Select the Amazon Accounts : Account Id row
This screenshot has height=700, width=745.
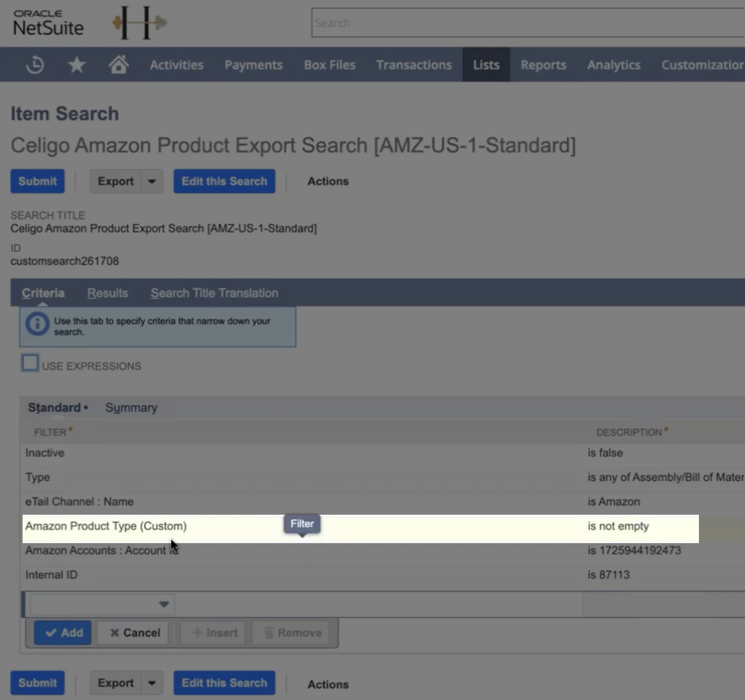click(382, 550)
